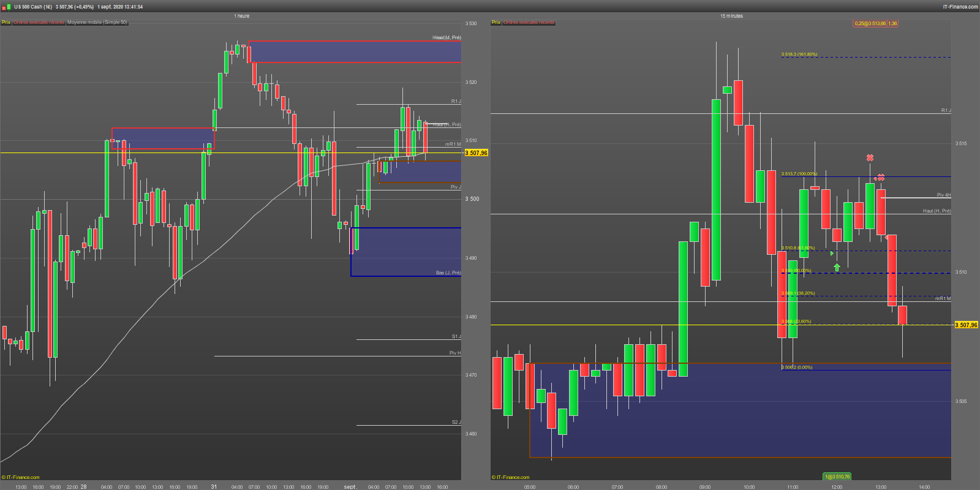Viewport: 980px width, 490px height.
Task: Select Ordres exécutés récents on the 15 minutes chart
Action: 529,23
